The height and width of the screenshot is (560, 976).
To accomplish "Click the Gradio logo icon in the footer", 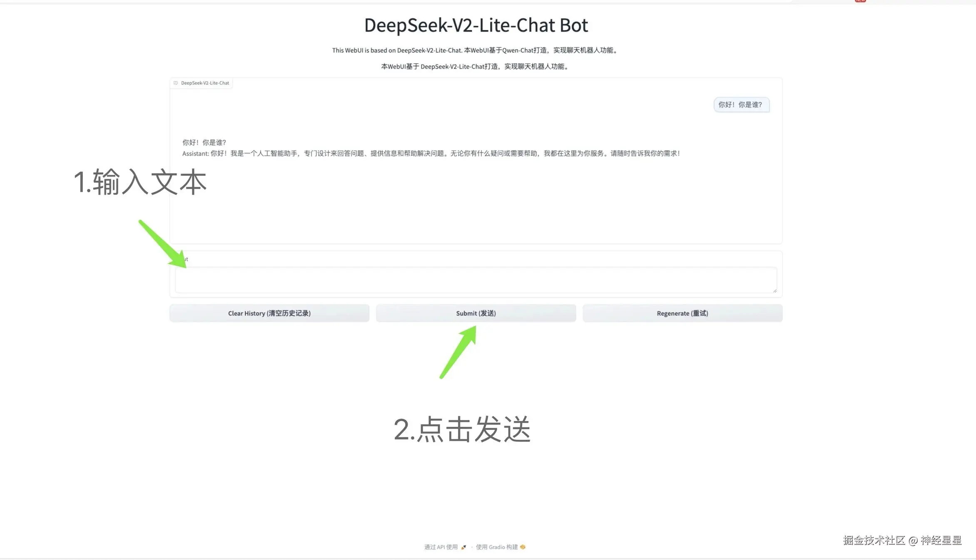I will [x=523, y=547].
